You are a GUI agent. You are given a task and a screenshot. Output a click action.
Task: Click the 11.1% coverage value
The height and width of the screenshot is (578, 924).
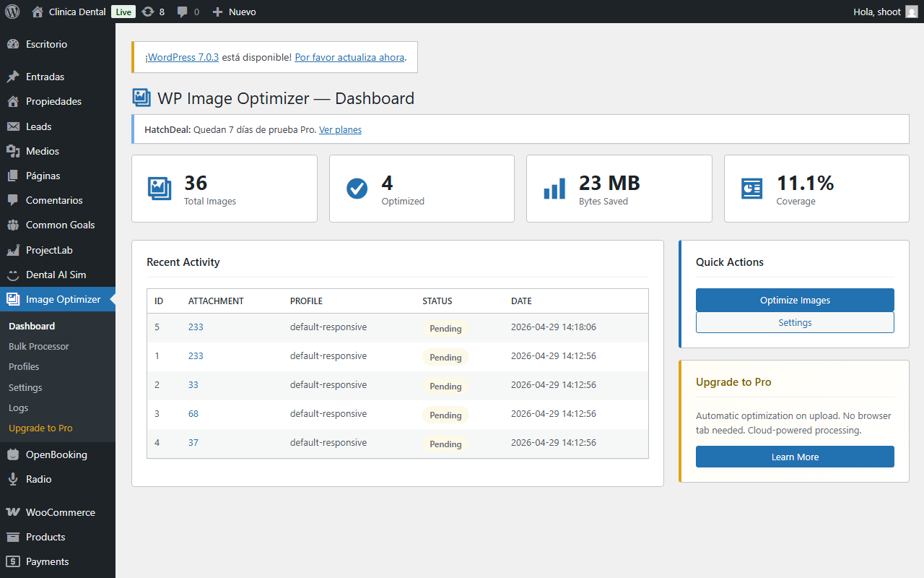click(805, 183)
